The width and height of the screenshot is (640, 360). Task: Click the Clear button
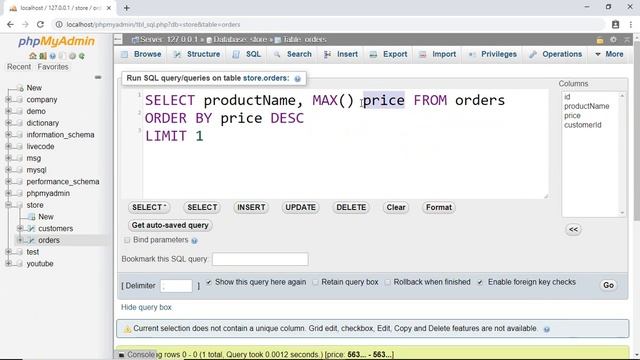[396, 207]
